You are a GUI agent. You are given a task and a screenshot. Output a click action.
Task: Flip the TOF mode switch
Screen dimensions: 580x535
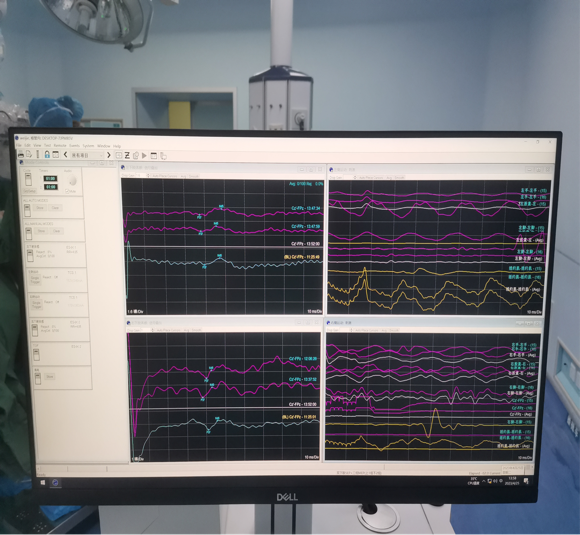tap(36, 354)
